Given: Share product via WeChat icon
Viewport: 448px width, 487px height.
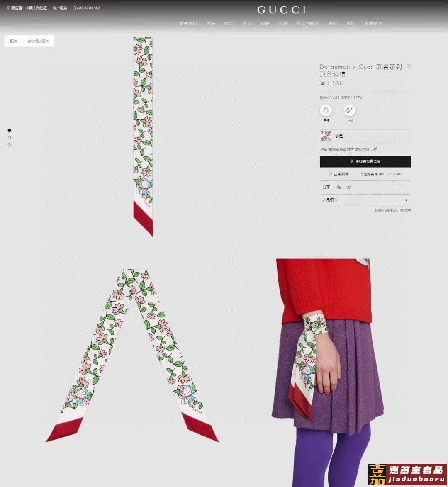Looking at the screenshot, I should click(x=339, y=187).
